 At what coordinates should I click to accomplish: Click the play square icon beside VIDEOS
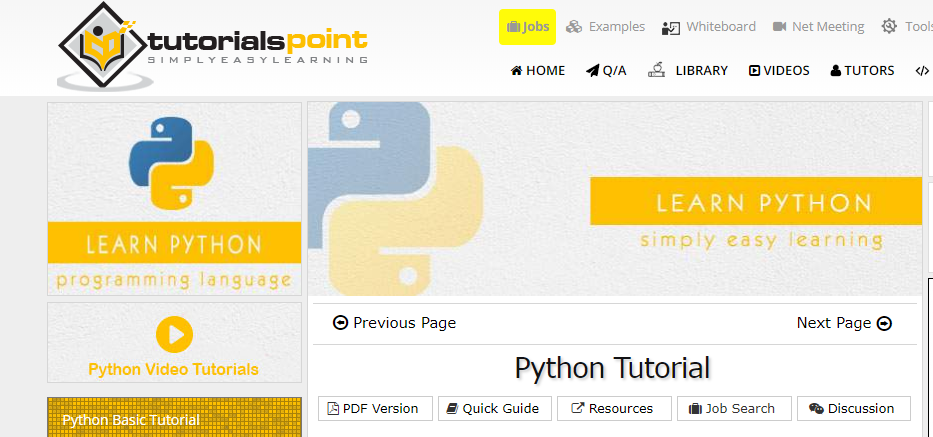tap(754, 71)
